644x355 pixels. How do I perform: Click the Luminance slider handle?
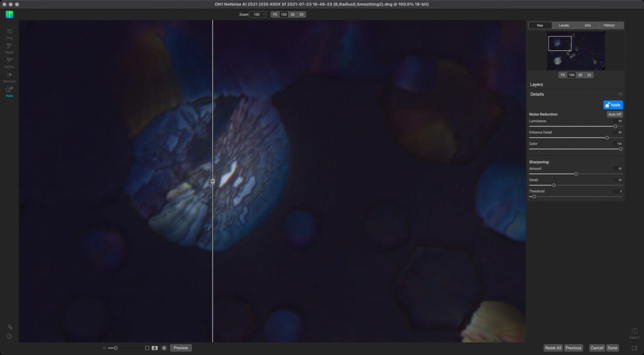(x=615, y=126)
